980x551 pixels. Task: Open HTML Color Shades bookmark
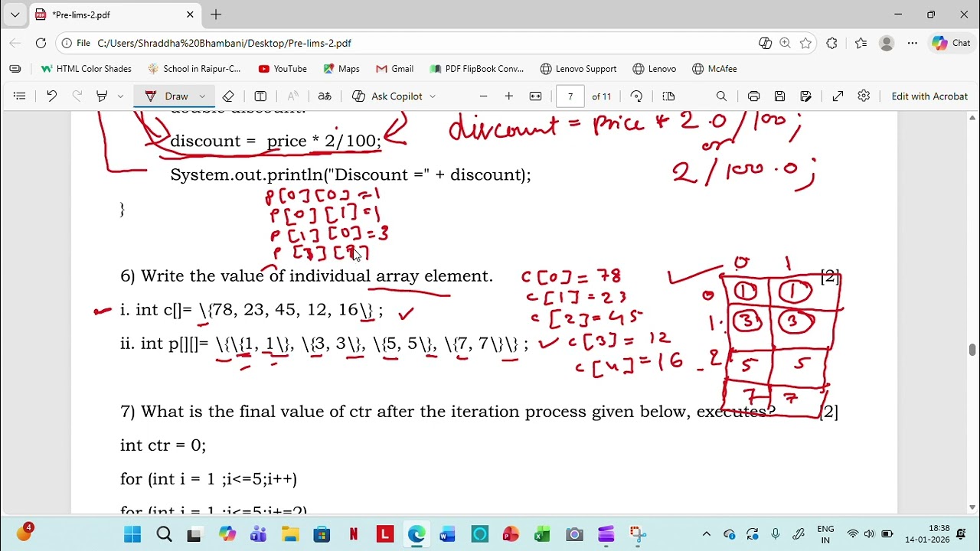(x=87, y=69)
